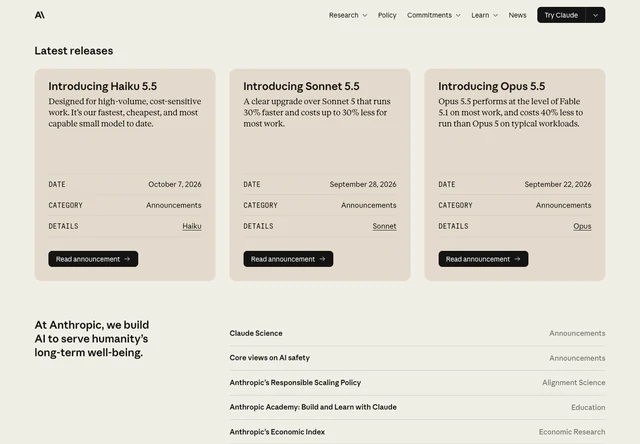Expand the Research menu chevron
The height and width of the screenshot is (444, 640).
pyautogui.click(x=365, y=16)
